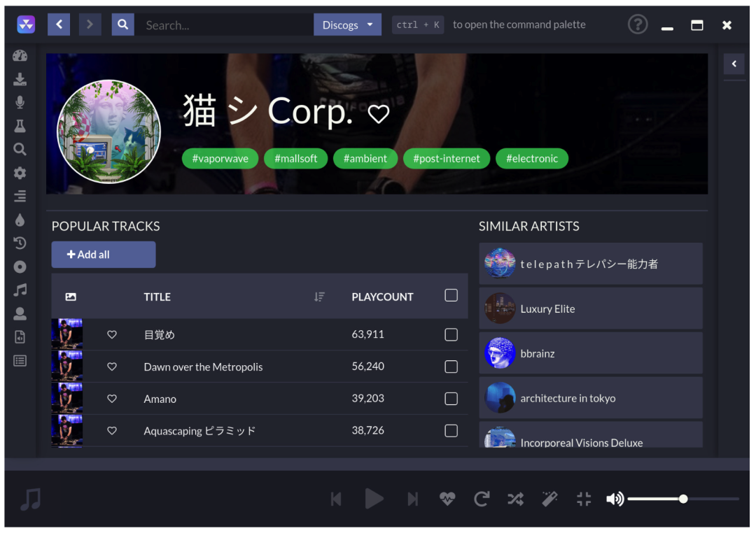
Task: Open help with the question mark icon
Action: 638,24
